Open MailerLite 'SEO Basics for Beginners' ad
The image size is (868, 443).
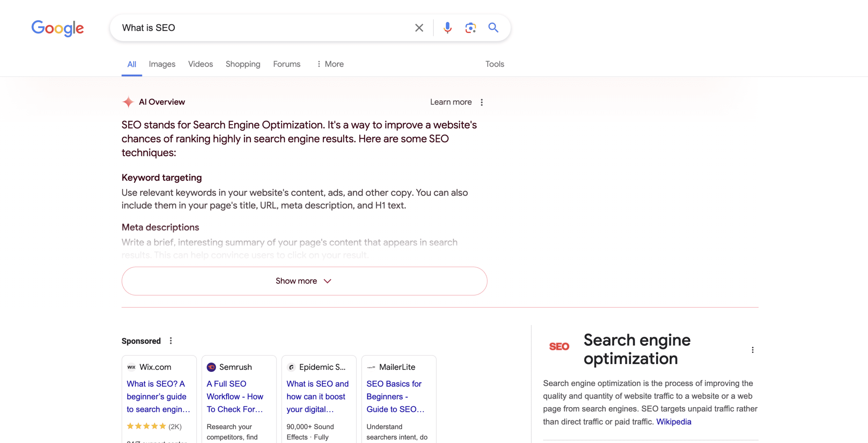395,397
